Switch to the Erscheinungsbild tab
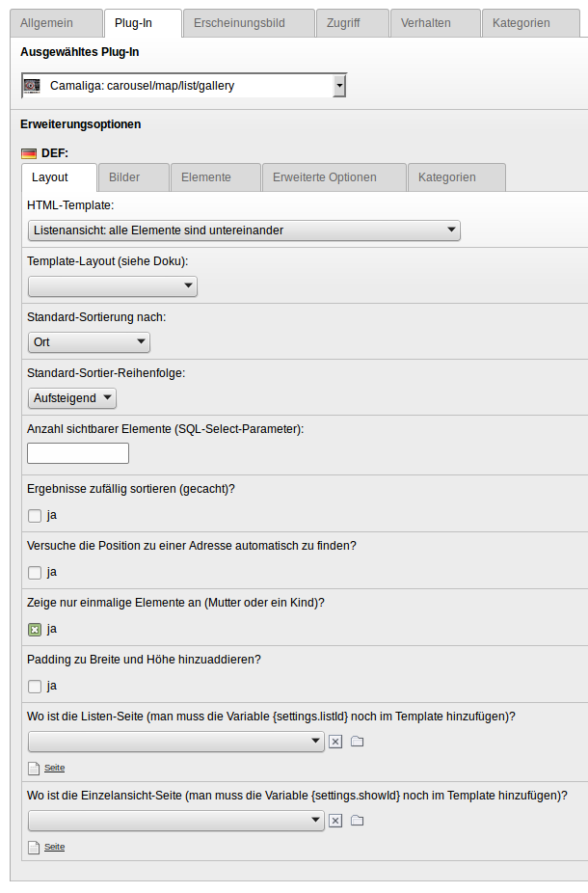 [x=248, y=23]
